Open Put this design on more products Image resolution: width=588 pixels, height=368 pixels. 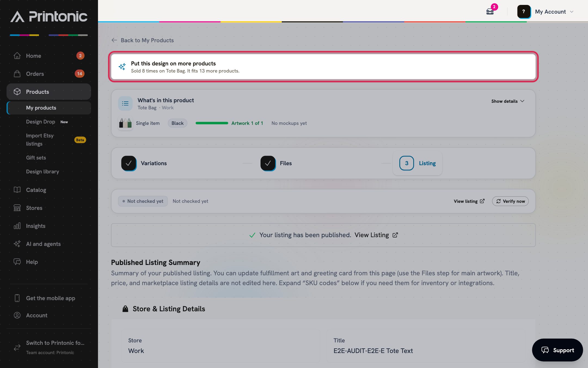[x=323, y=67]
